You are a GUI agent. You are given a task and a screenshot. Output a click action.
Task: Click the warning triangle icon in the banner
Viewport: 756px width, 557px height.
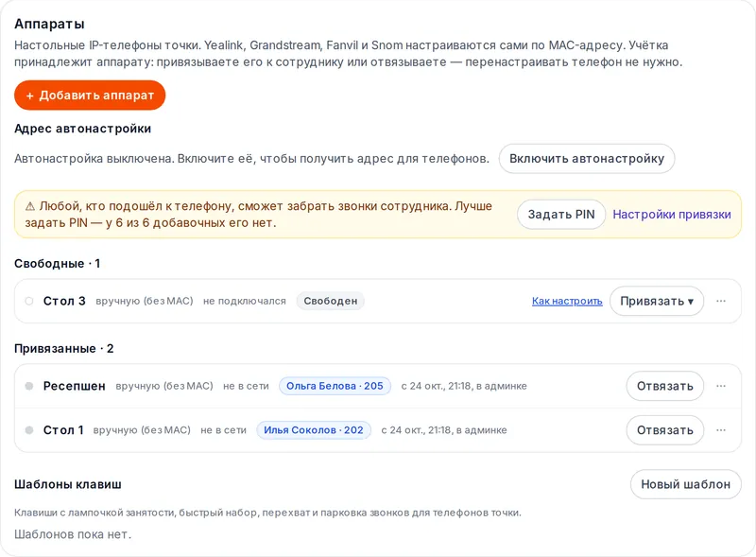tap(30, 206)
